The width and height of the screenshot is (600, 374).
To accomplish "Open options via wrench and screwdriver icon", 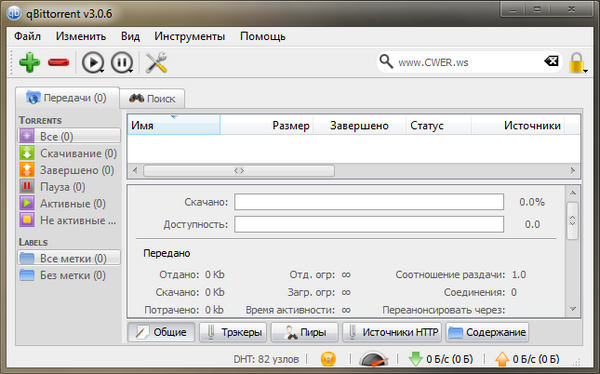I will tap(156, 62).
